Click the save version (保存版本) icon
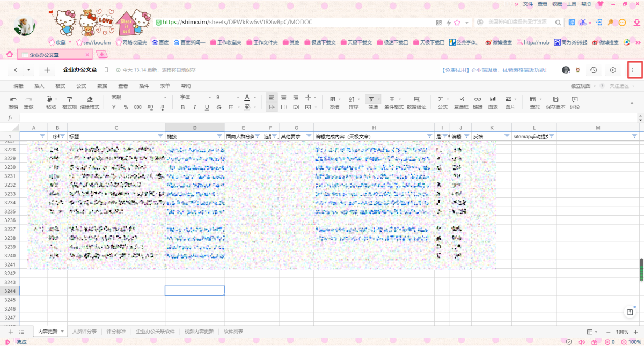644x346 pixels. tap(555, 99)
